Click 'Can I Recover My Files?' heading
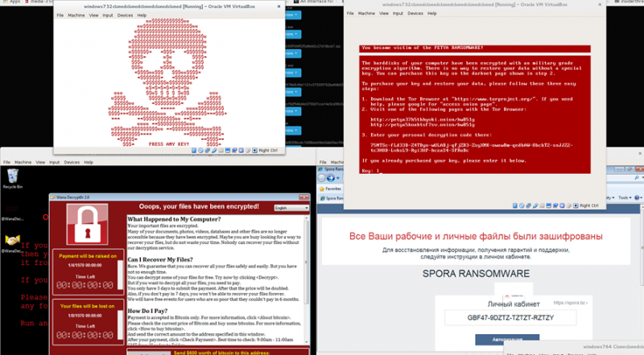The height and width of the screenshot is (355, 644). (160, 260)
